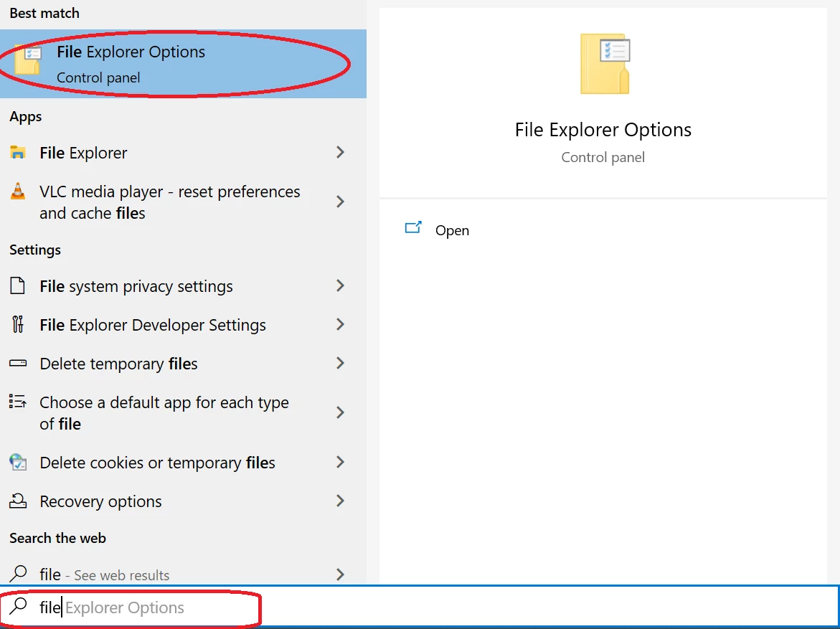Click the Delete temporary files storage icon
The height and width of the screenshot is (629, 840).
click(18, 363)
